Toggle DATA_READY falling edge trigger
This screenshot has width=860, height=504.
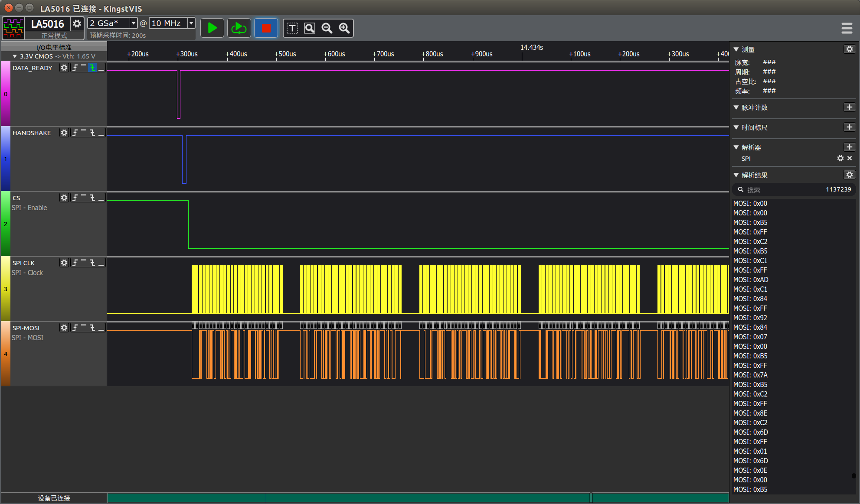pyautogui.click(x=92, y=68)
